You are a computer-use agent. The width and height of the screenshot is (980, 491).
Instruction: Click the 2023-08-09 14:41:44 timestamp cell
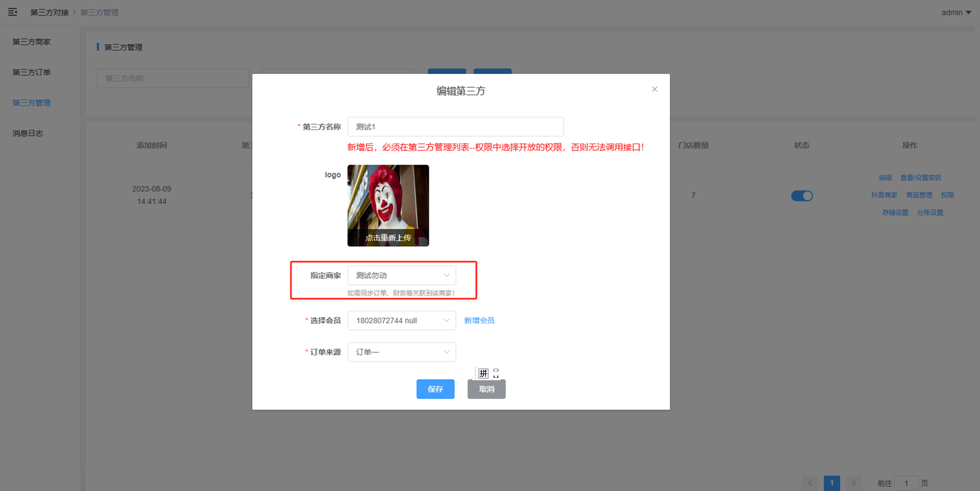[x=152, y=195]
